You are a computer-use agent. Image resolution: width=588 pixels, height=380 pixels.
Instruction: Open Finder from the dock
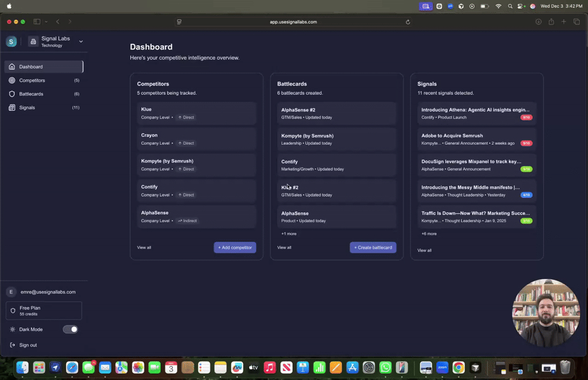(x=22, y=367)
